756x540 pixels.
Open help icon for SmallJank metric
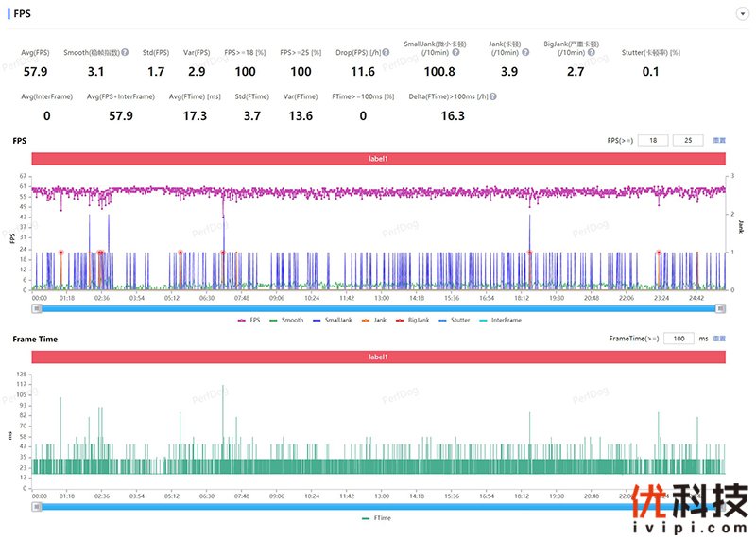(x=455, y=52)
